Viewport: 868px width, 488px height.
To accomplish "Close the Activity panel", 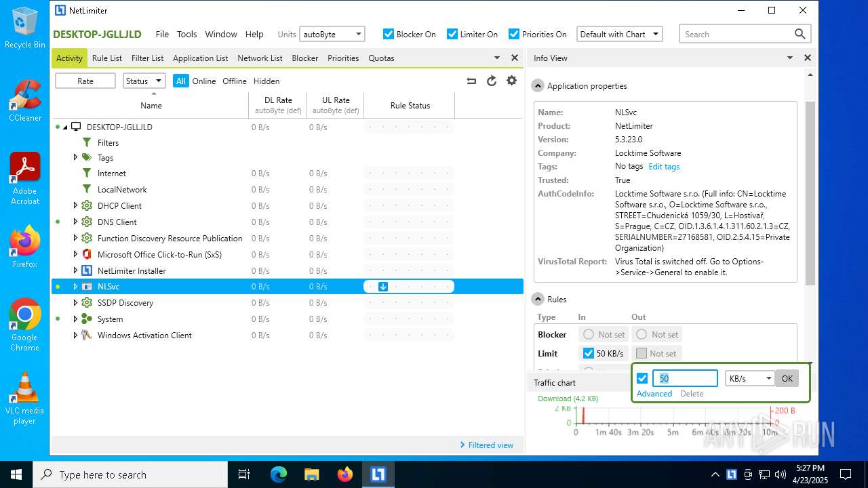I will pyautogui.click(x=515, y=58).
